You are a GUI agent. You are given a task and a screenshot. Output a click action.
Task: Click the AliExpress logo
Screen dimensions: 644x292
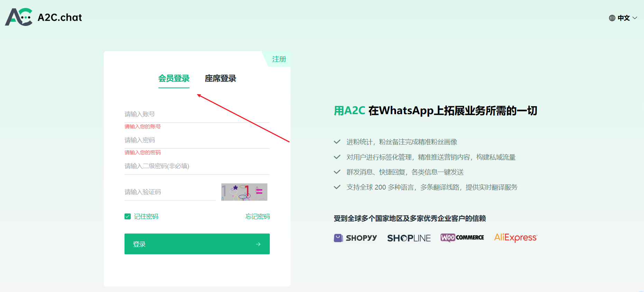(516, 238)
